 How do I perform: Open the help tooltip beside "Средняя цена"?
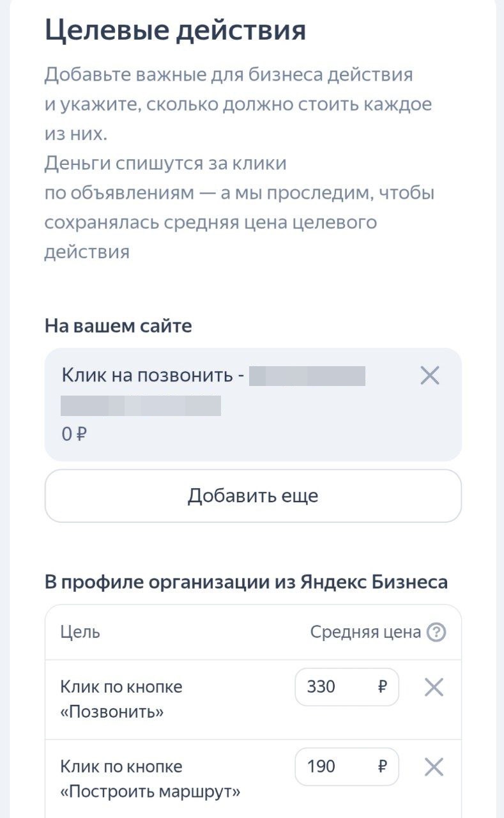point(436,633)
